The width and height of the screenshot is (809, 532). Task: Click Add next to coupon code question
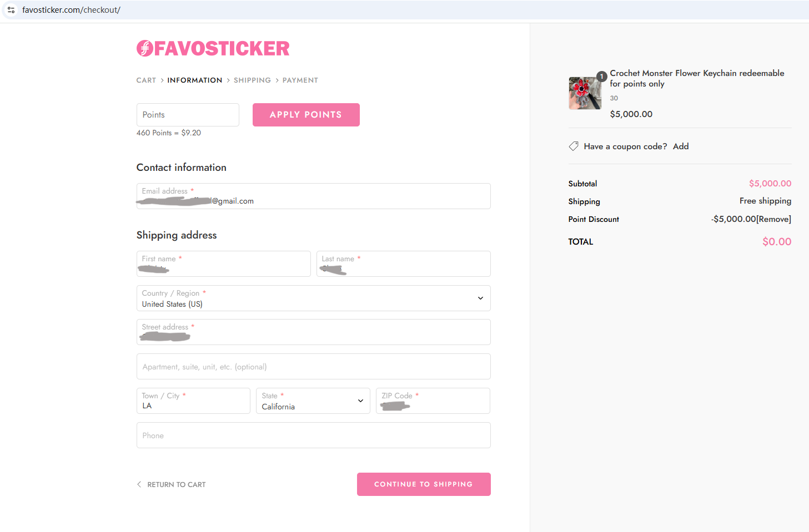tap(681, 146)
